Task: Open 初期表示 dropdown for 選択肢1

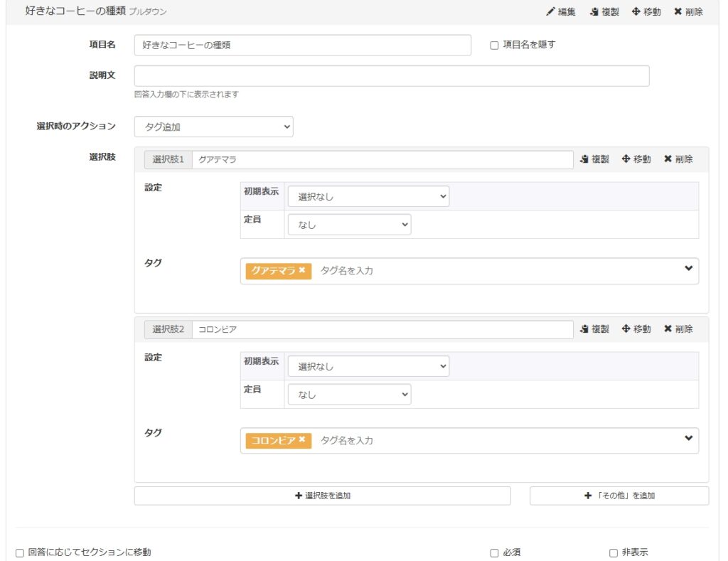Action: pos(368,197)
